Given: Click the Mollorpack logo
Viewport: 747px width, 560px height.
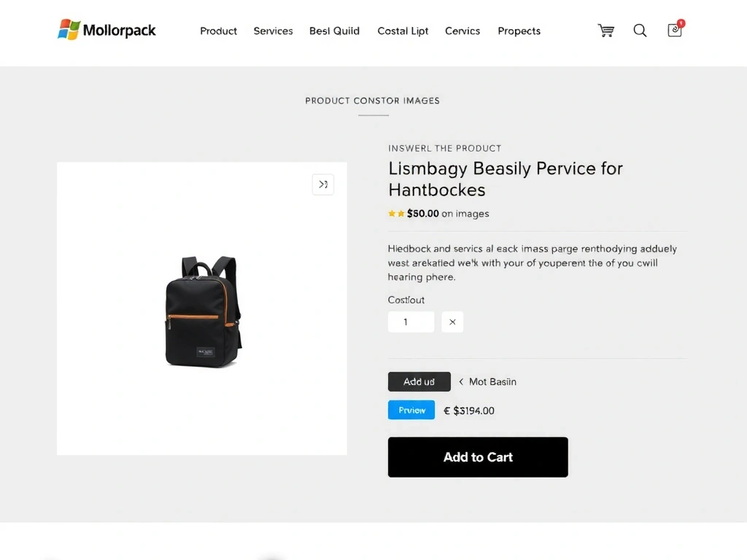Looking at the screenshot, I should pos(107,31).
